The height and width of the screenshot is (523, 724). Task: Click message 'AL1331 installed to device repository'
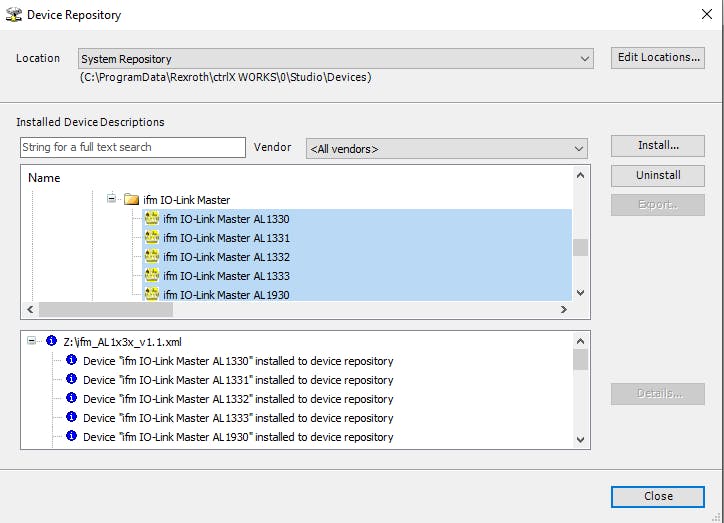pyautogui.click(x=238, y=380)
